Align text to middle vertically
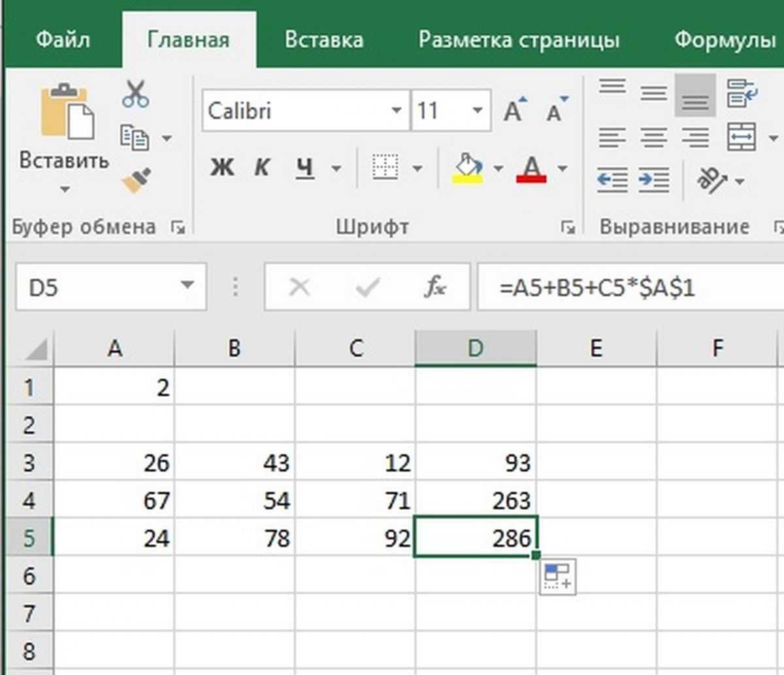This screenshot has height=675, width=784. [x=653, y=95]
